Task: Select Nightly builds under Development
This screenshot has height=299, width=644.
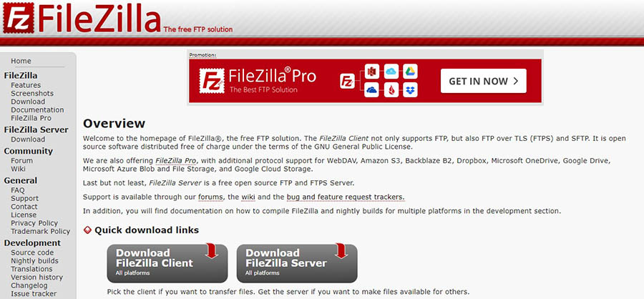Action: (34, 261)
